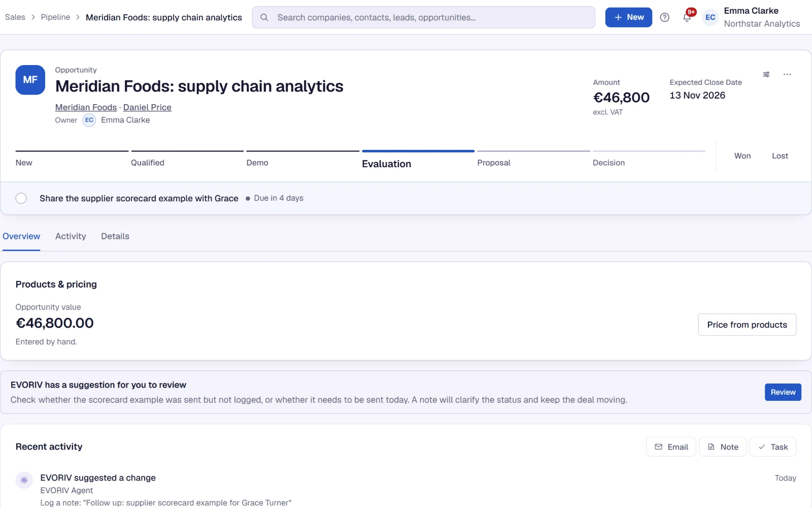Mark the opportunity as Lost
Viewport: 812px width, 508px height.
(780, 156)
